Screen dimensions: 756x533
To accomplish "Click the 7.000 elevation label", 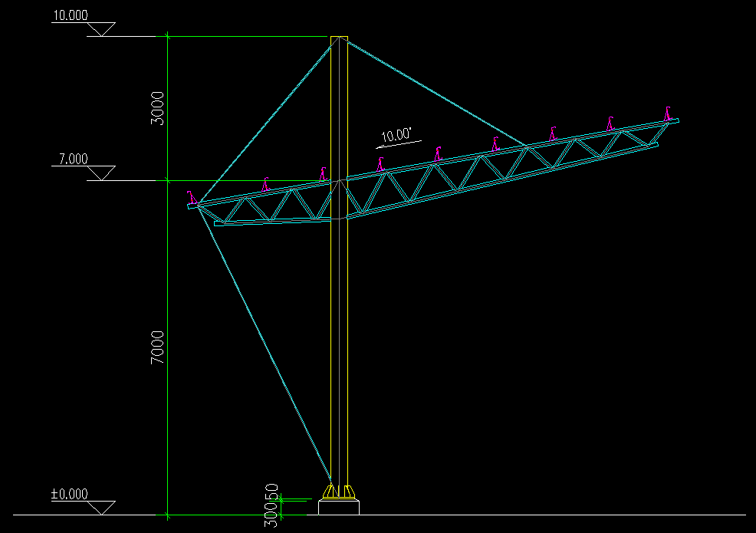I will [73, 160].
